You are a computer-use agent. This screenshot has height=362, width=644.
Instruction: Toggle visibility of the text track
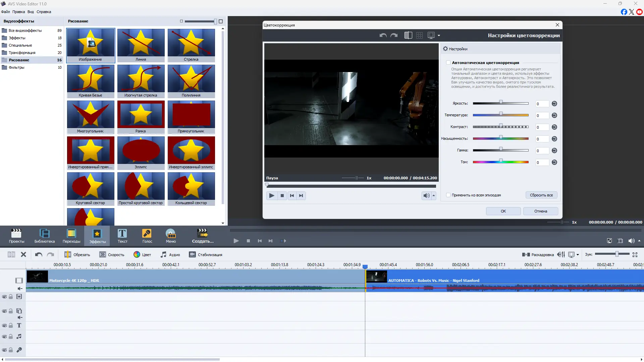(x=4, y=325)
